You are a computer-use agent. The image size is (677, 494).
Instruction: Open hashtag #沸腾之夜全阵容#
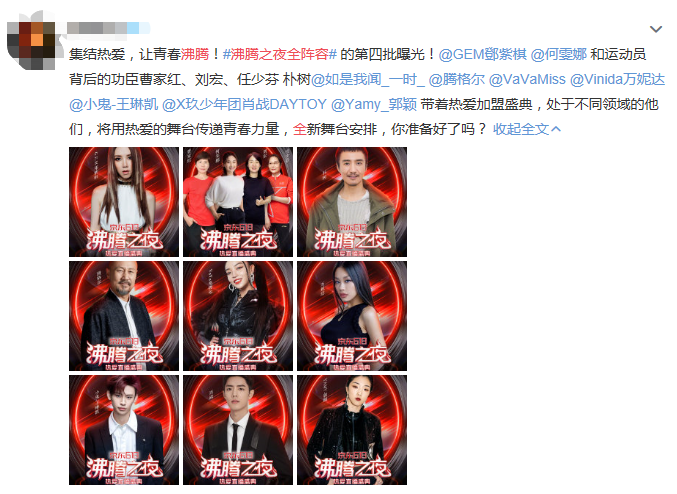[x=280, y=54]
